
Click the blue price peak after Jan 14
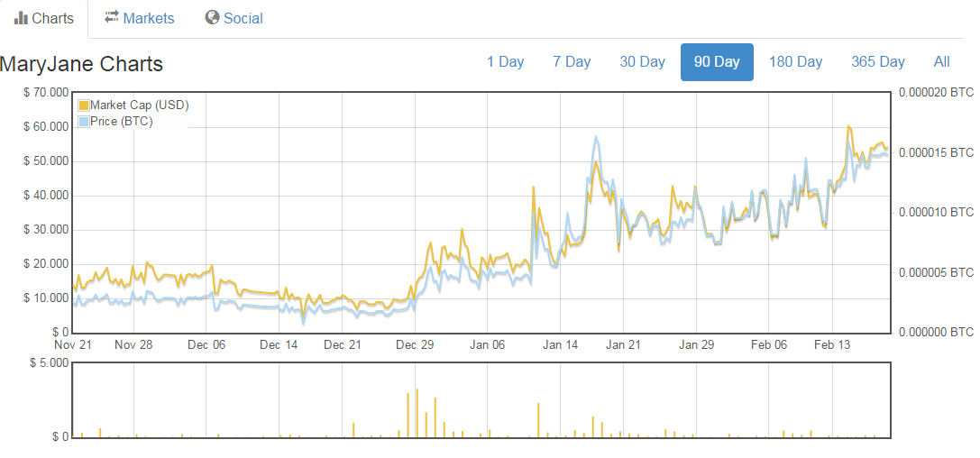(x=596, y=137)
